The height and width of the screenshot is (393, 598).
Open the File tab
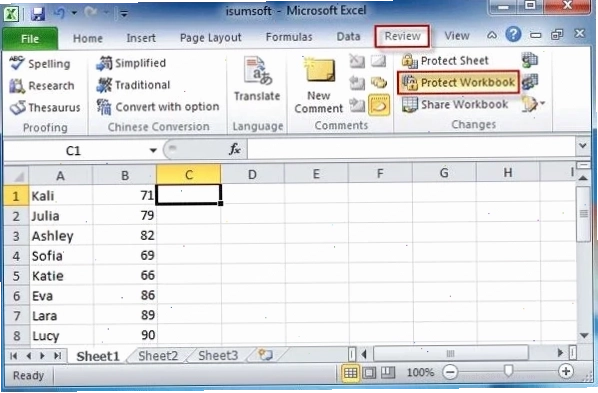point(30,38)
